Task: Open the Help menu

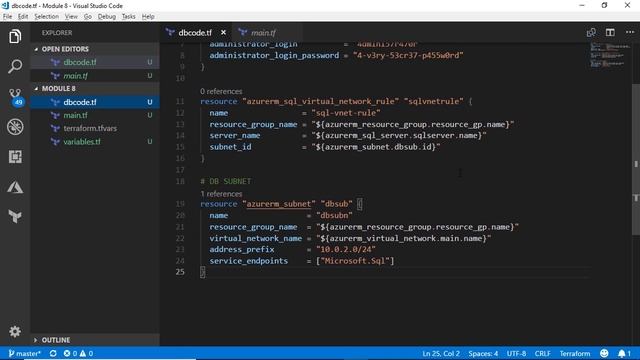Action: click(148, 17)
